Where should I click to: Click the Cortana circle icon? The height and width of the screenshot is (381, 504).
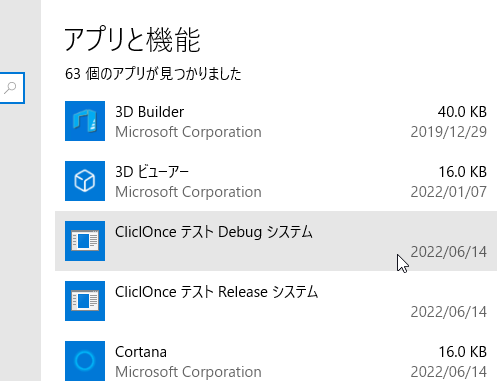pyautogui.click(x=85, y=361)
